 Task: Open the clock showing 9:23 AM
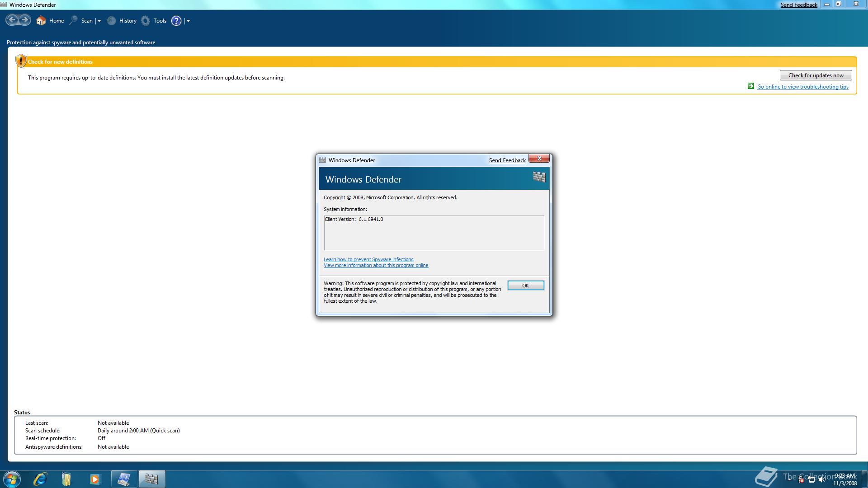[845, 479]
